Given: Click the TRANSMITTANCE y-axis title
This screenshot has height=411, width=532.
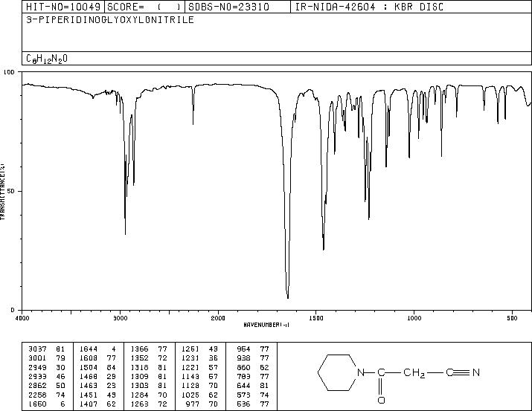Looking at the screenshot, I should pos(2,192).
